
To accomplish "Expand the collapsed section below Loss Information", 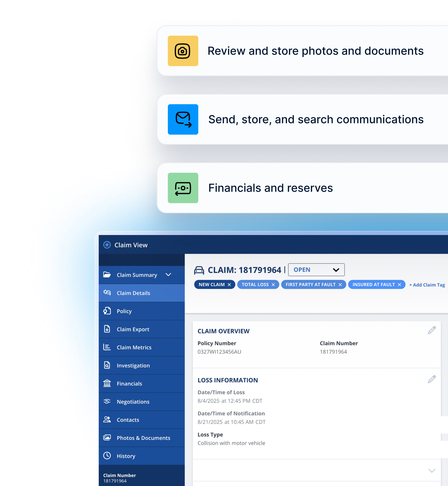I will (432, 471).
